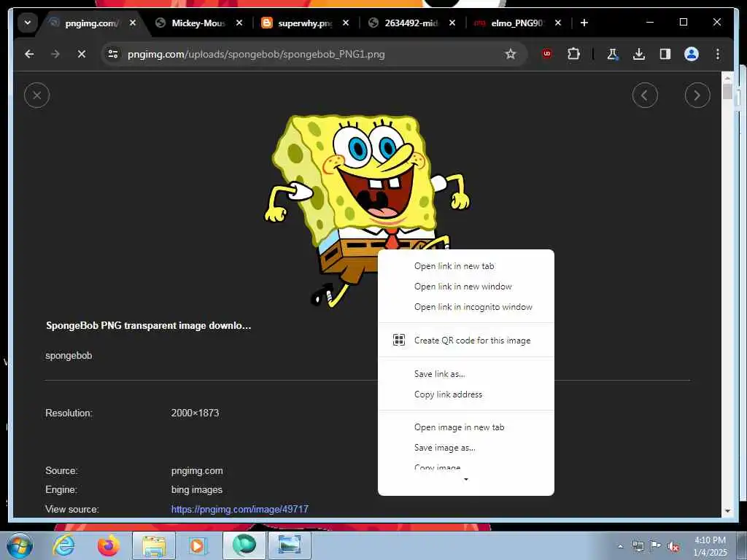Open the profile avatar menu

click(x=692, y=54)
